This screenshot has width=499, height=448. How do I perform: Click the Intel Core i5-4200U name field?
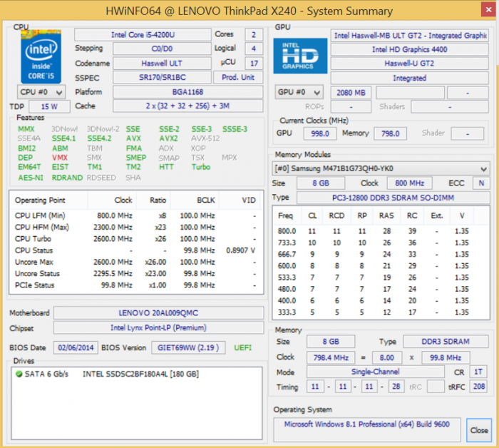coord(141,35)
